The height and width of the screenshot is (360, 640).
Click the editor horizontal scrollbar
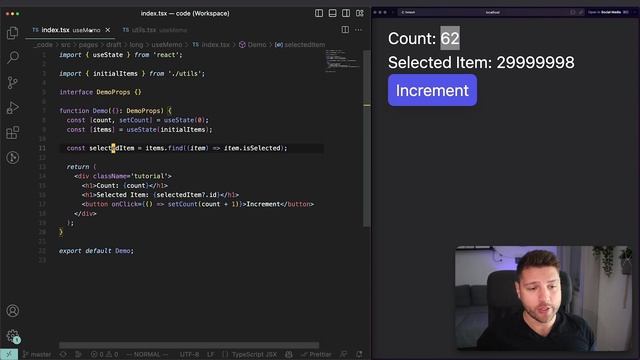point(189,345)
